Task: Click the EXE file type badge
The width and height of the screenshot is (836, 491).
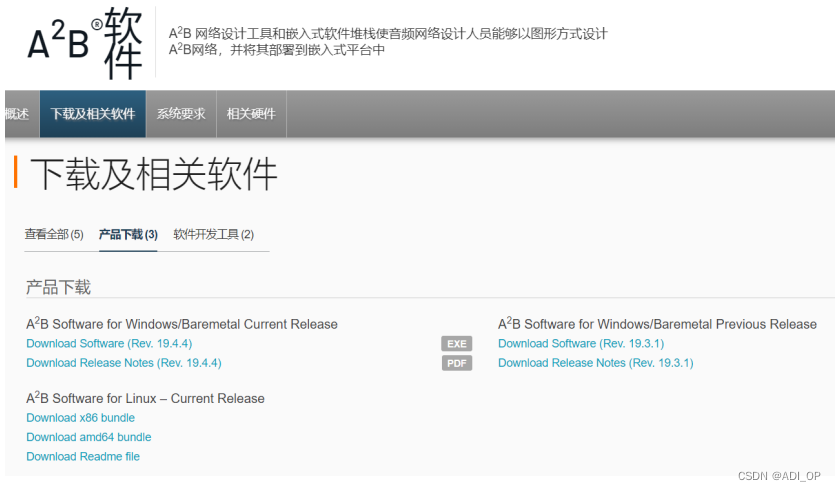Action: tap(456, 344)
